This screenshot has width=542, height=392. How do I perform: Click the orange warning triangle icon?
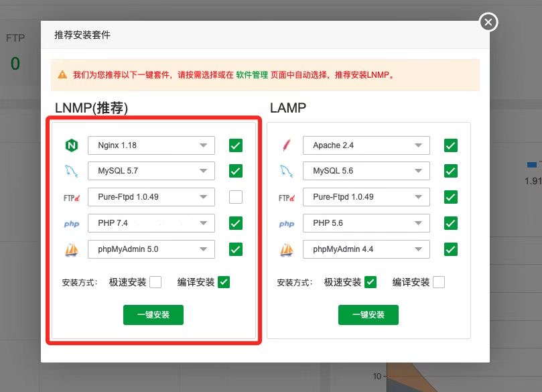62,74
